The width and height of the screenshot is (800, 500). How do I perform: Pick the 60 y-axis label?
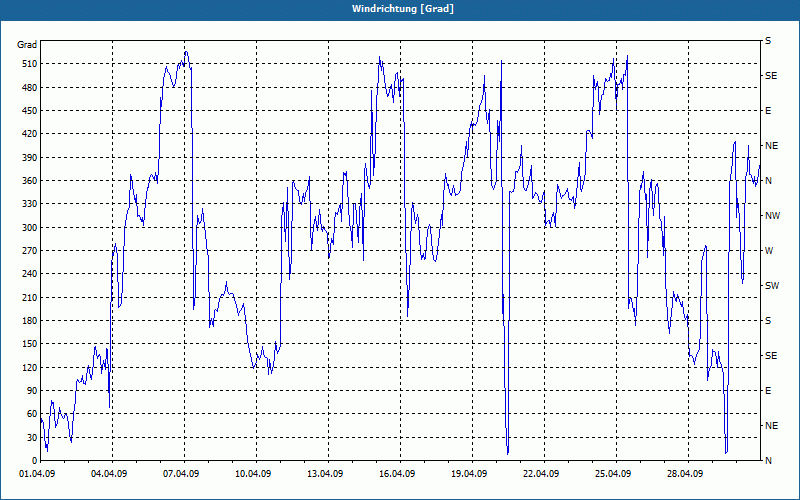coord(32,414)
